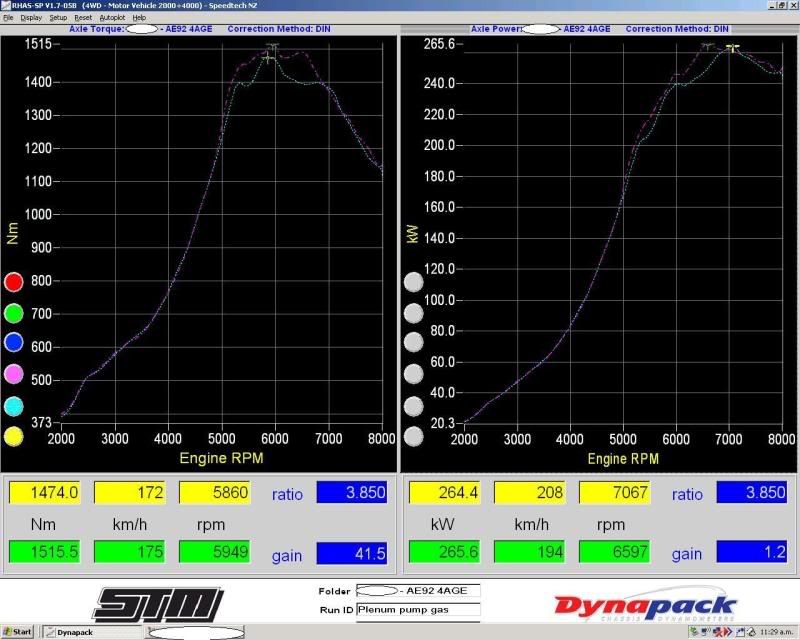
Task: Click the gray circle beside 40.0 kW
Action: click(414, 406)
